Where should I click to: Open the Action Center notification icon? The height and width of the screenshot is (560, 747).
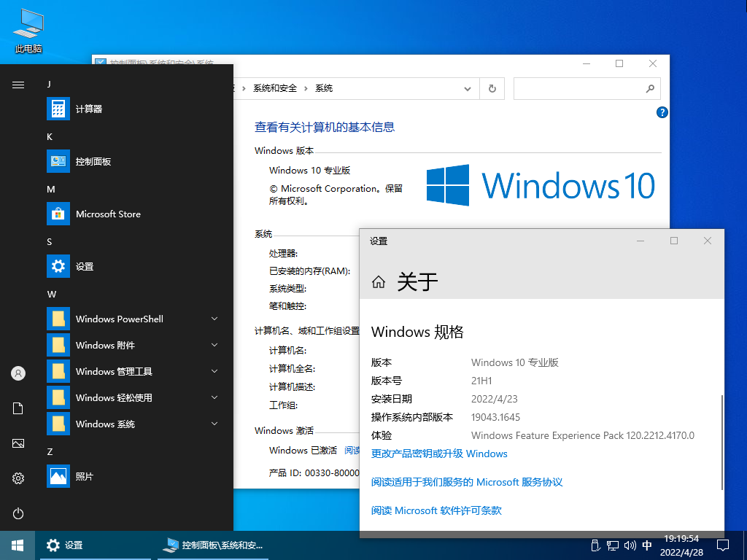[723, 545]
